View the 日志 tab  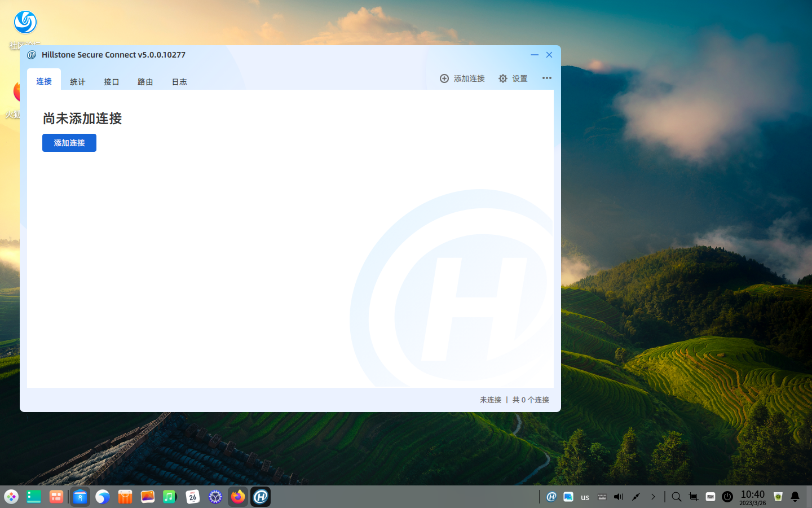pos(179,82)
